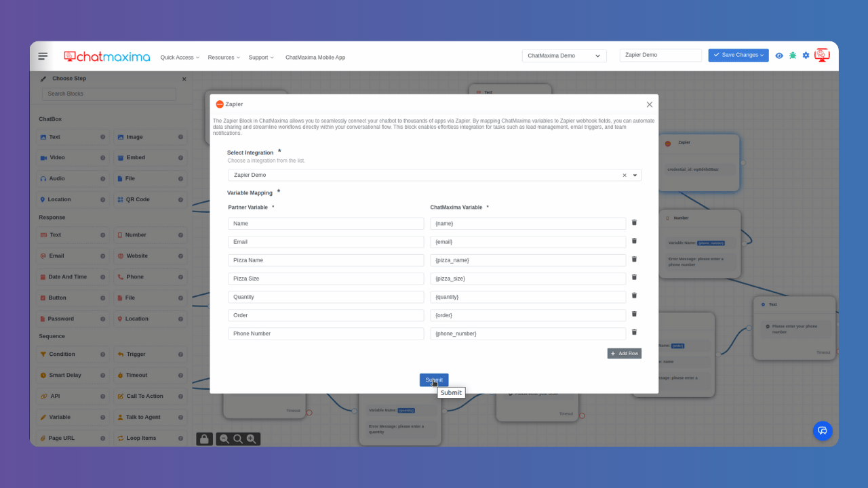The width and height of the screenshot is (868, 488).
Task: Select the Condition sequence block
Action: tap(73, 354)
